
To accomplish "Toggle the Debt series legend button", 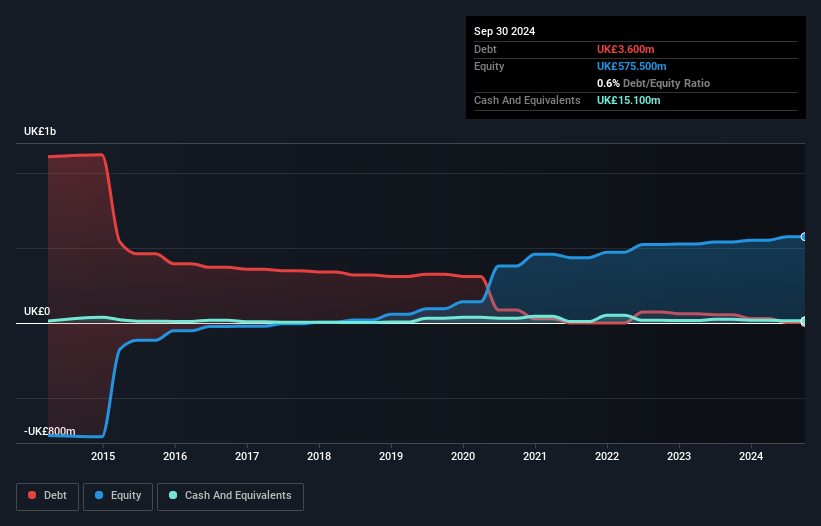I will pyautogui.click(x=47, y=496).
